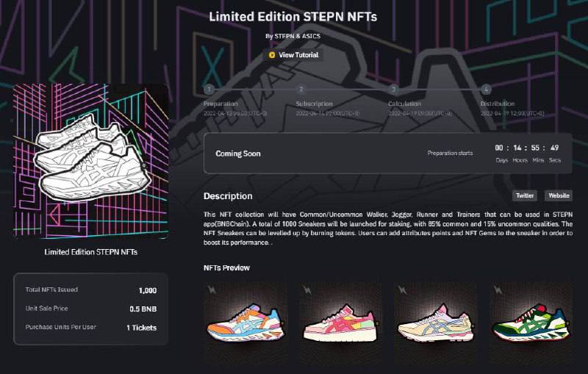588x374 pixels.
Task: Click lightning badge on cream sneaker preview
Action: pyautogui.click(x=402, y=290)
